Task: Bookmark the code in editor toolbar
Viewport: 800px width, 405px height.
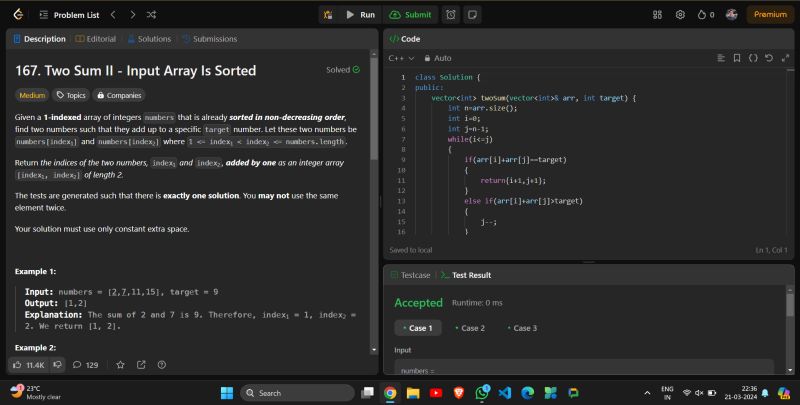Action: [x=738, y=58]
